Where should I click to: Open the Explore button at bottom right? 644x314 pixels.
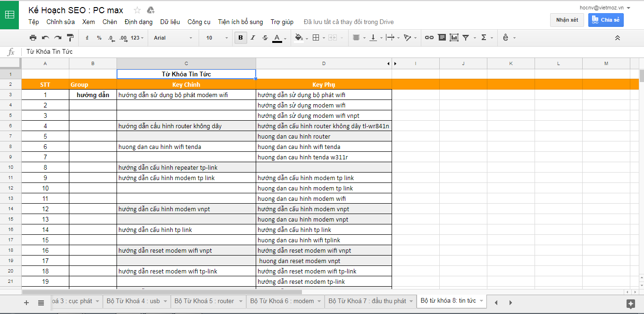pyautogui.click(x=630, y=304)
